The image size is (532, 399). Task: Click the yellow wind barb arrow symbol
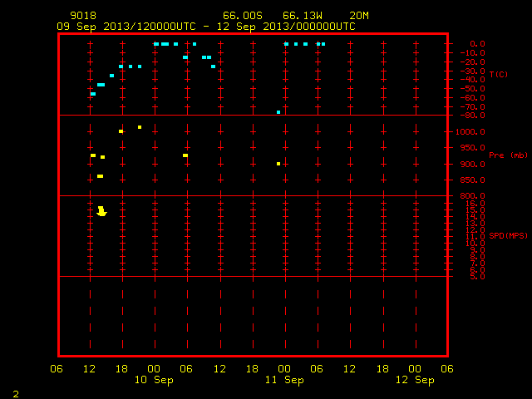tap(101, 211)
